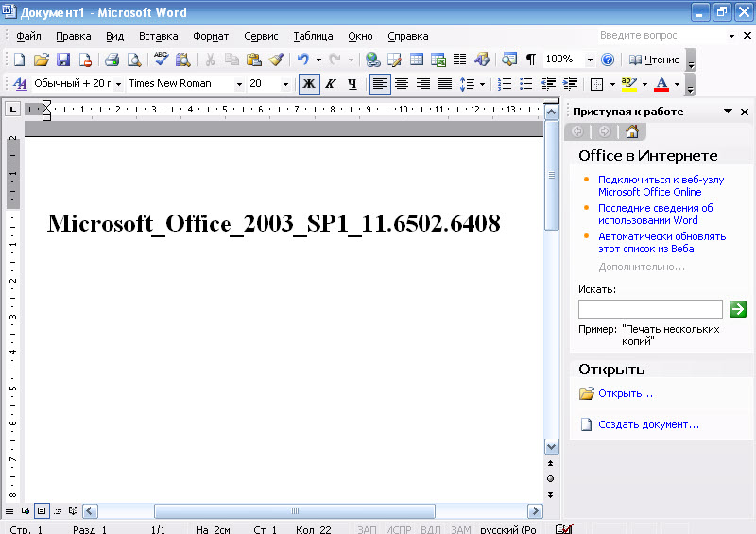Image resolution: width=756 pixels, height=534 pixels.
Task: Center align text button
Action: (x=402, y=84)
